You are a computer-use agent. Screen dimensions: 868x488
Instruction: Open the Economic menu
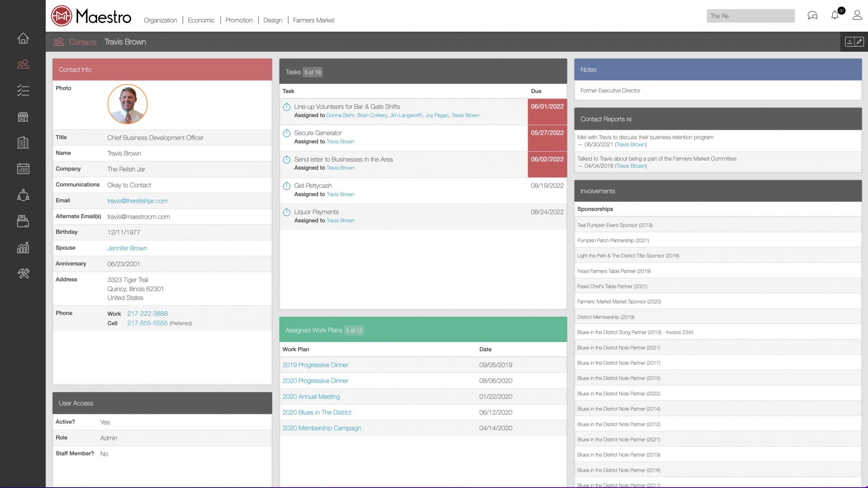pyautogui.click(x=201, y=20)
